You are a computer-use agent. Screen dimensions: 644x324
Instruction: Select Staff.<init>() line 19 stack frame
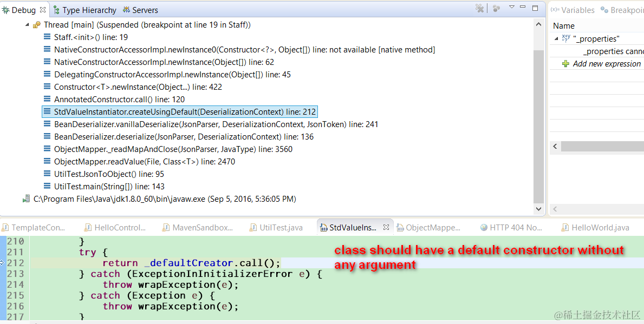86,37
